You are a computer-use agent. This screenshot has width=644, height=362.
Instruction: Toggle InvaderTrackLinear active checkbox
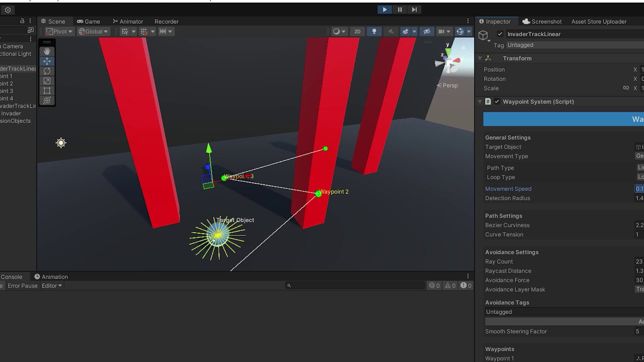(500, 34)
